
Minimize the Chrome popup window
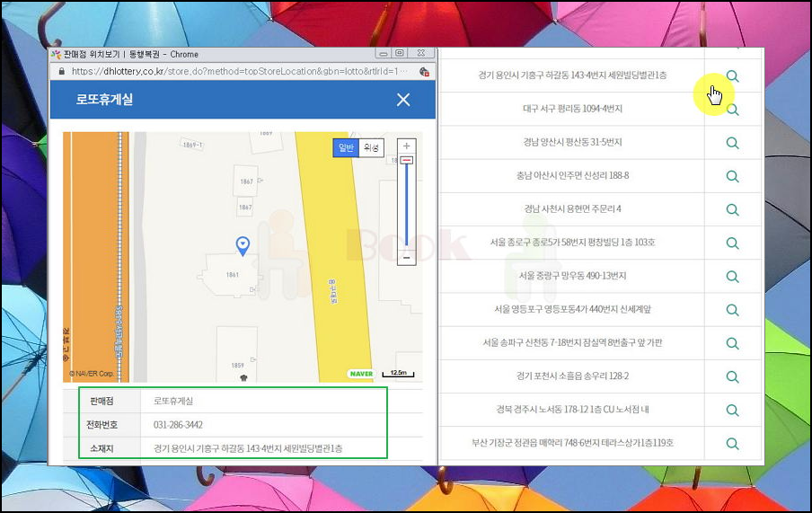(384, 53)
